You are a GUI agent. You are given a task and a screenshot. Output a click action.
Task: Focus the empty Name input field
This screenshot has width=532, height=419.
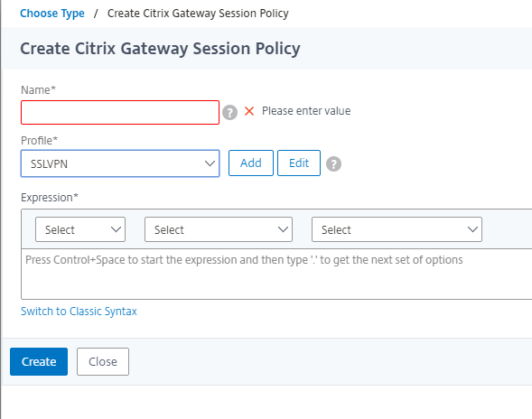click(120, 112)
